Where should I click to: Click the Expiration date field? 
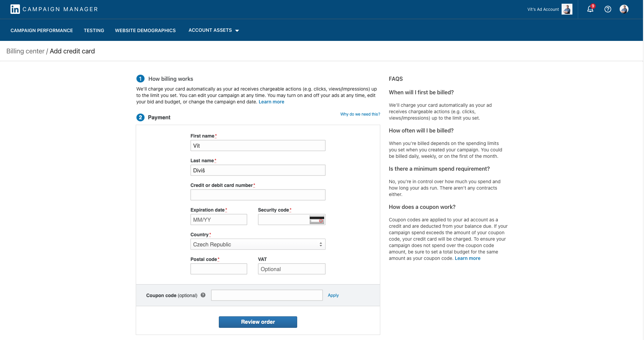pos(218,220)
